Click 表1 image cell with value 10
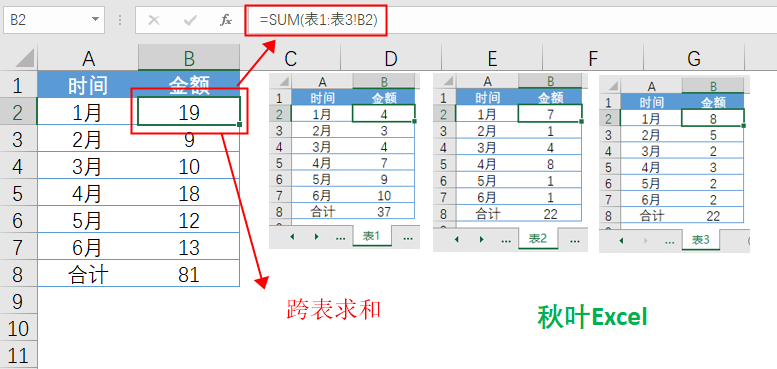This screenshot has width=777, height=369. tap(384, 195)
